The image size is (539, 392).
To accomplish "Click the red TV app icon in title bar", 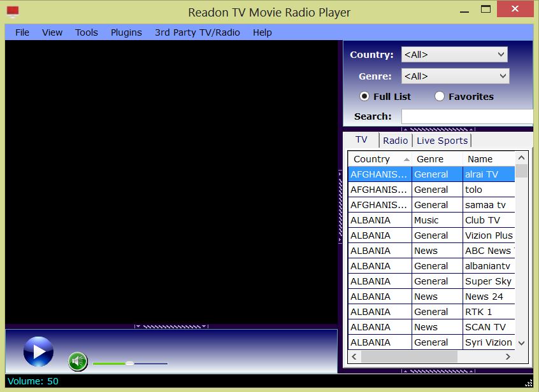I will click(x=13, y=11).
